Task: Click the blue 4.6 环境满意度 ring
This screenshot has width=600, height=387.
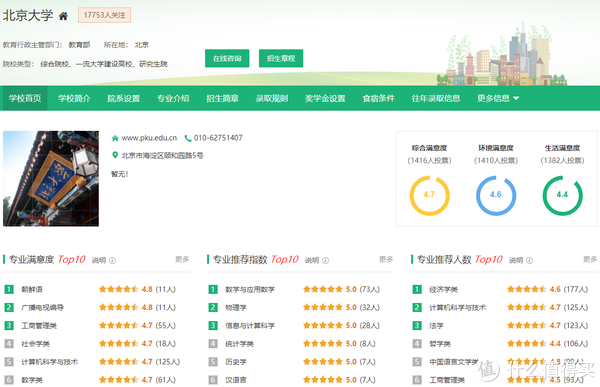Action: coord(496,195)
